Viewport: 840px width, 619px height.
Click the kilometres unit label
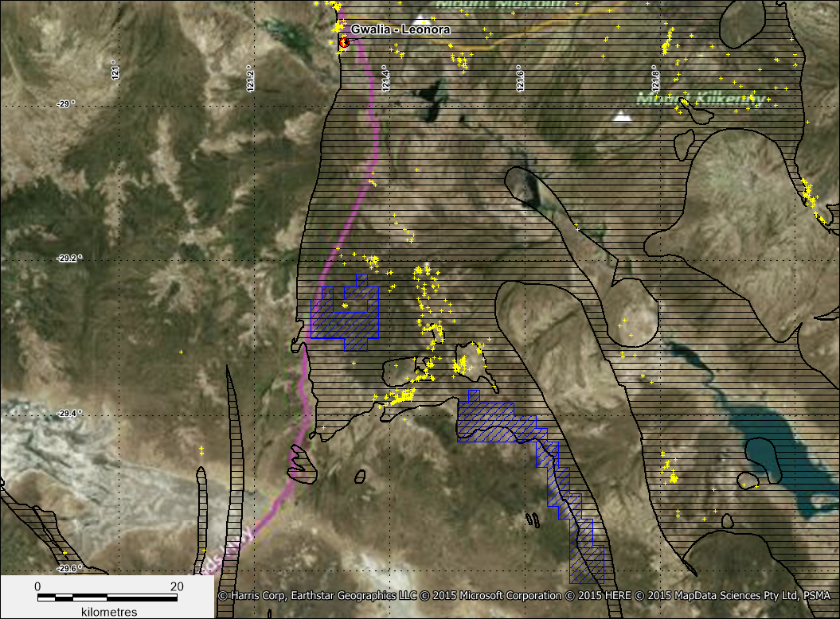click(107, 610)
